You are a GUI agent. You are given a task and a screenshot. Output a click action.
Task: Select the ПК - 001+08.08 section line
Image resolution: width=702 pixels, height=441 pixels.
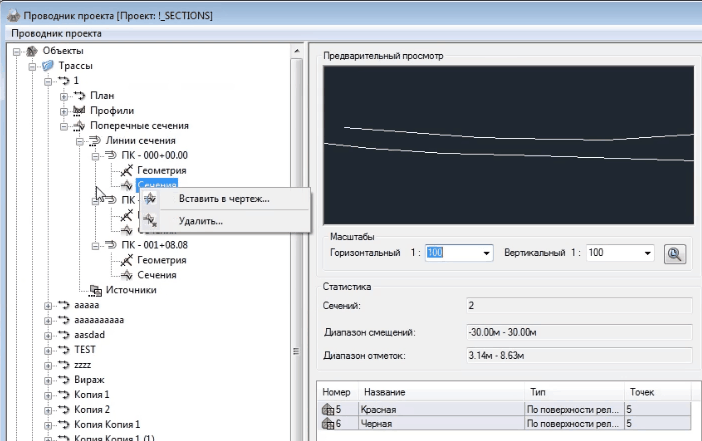(x=153, y=245)
